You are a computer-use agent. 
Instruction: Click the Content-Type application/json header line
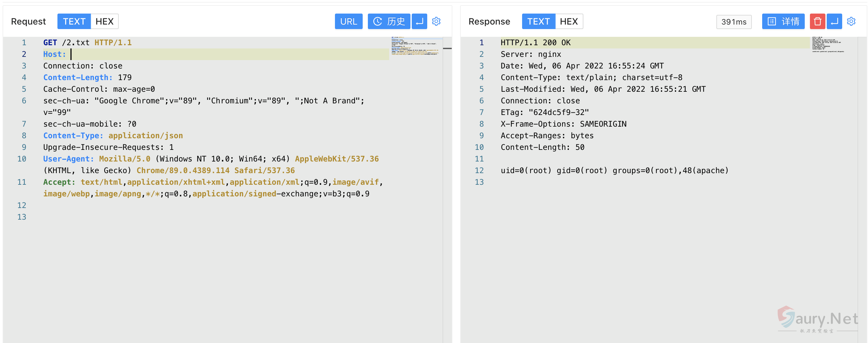[113, 136]
